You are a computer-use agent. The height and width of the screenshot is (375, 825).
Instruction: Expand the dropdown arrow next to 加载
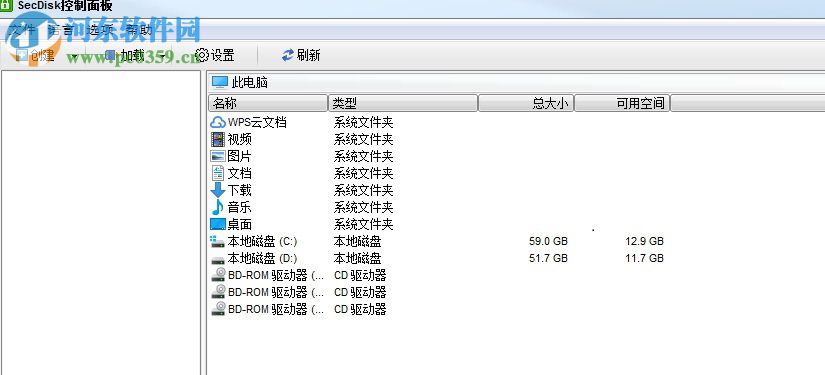163,56
